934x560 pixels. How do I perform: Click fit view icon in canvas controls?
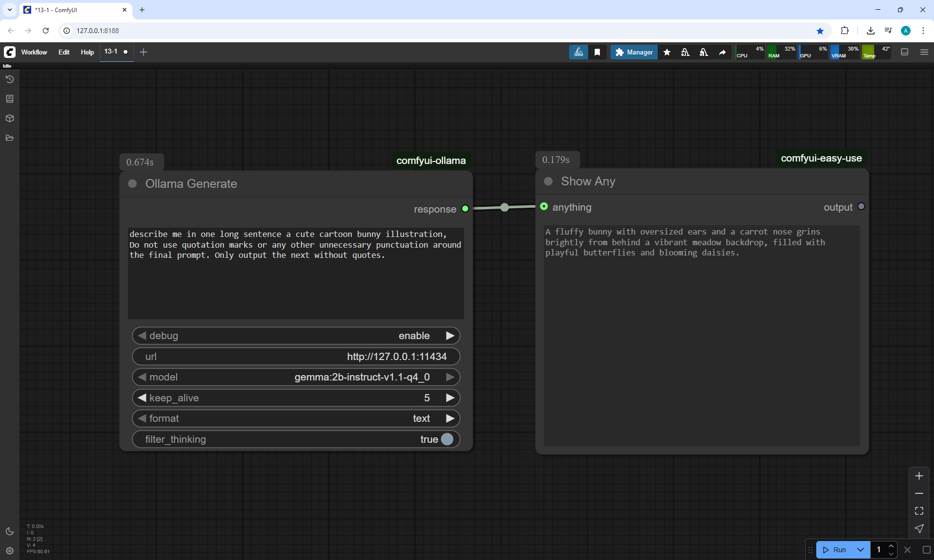click(919, 511)
